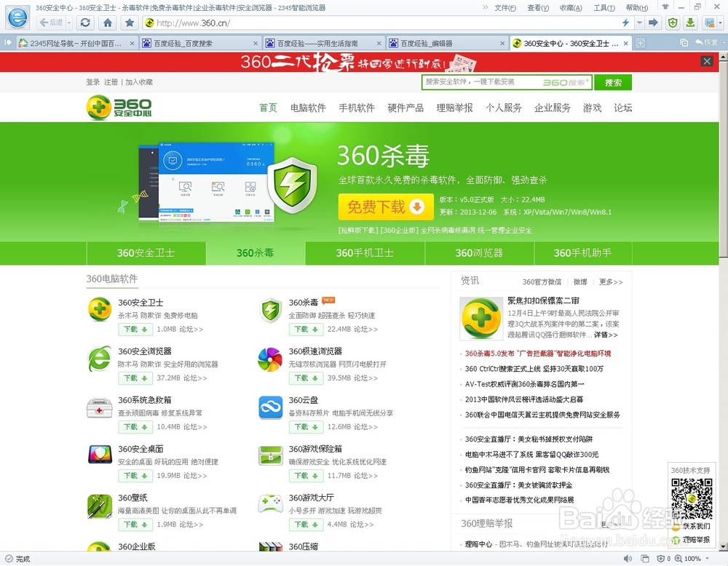Open 论坛 navigation link
The width and height of the screenshot is (728, 566).
point(622,108)
